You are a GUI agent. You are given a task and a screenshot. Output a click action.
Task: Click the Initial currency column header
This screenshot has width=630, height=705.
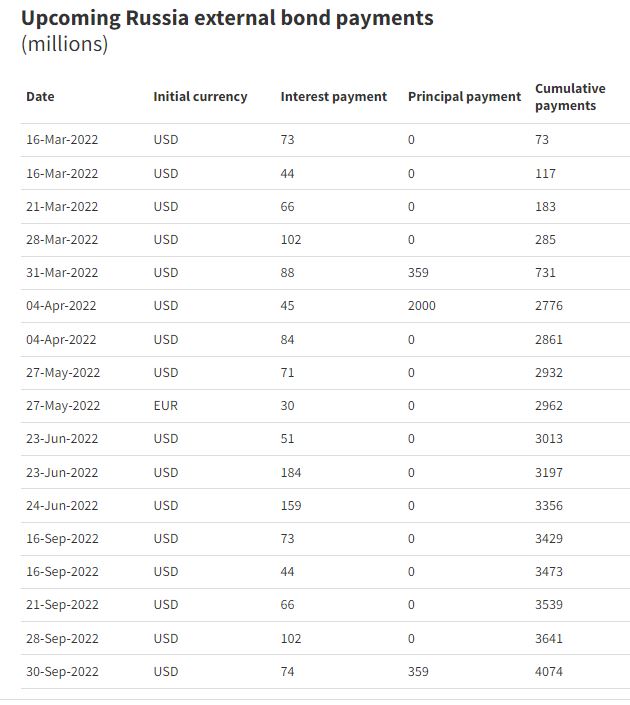pos(200,97)
